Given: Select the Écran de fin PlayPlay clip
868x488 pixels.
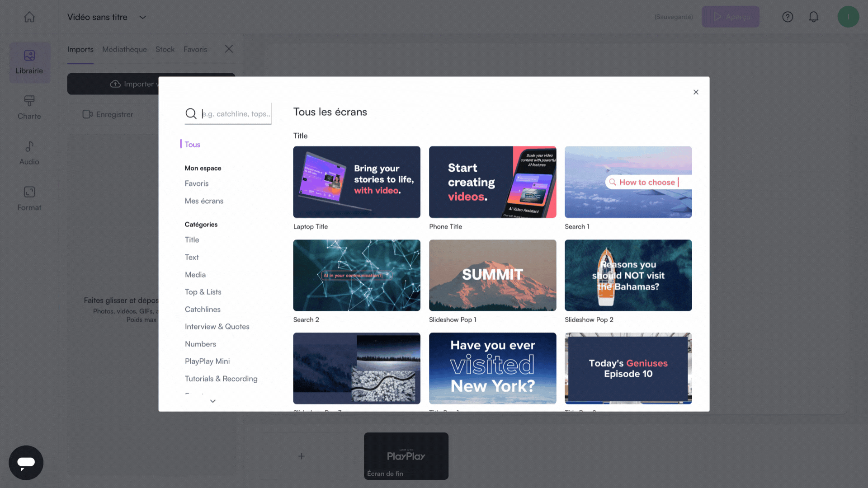Looking at the screenshot, I should (406, 456).
